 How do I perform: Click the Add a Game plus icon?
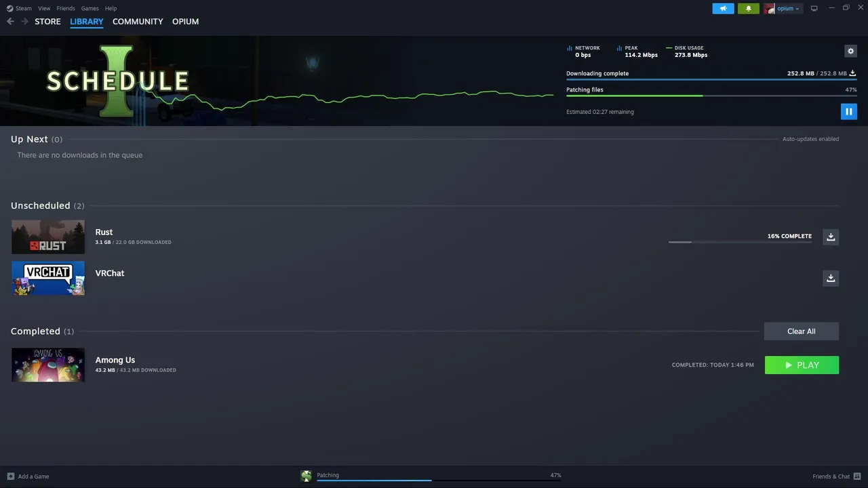coord(10,476)
